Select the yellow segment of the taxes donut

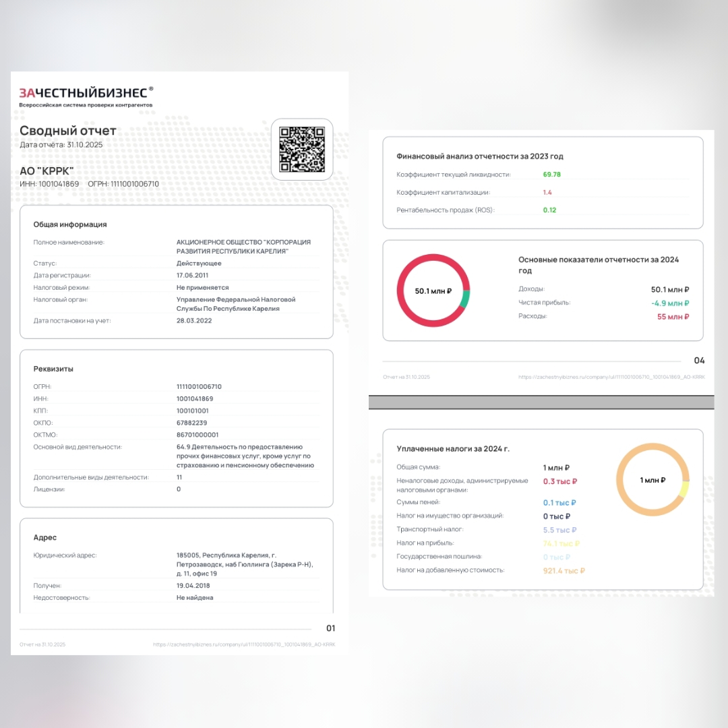click(685, 489)
